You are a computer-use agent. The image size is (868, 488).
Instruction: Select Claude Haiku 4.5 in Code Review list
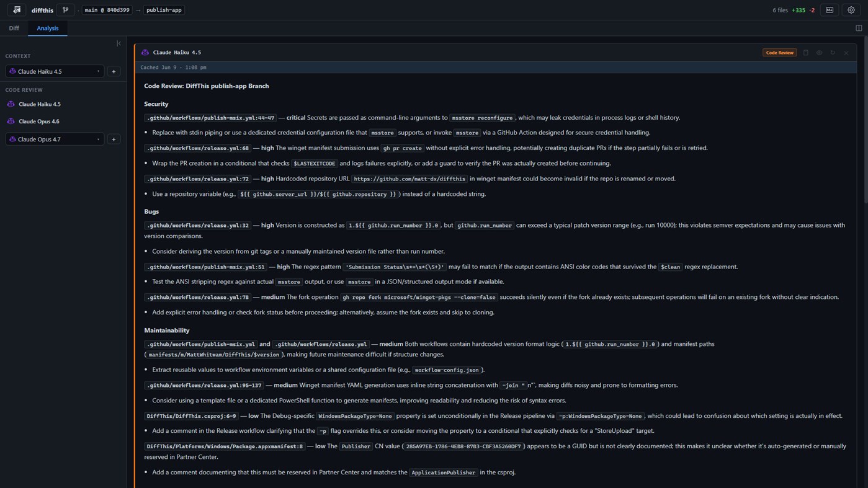coord(39,104)
